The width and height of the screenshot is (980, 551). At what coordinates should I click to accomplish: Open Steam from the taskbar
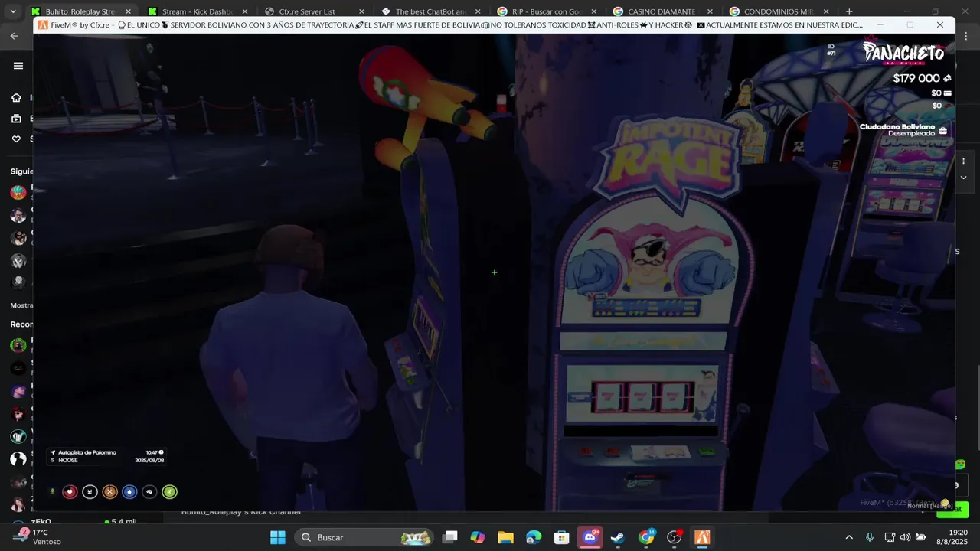point(617,537)
